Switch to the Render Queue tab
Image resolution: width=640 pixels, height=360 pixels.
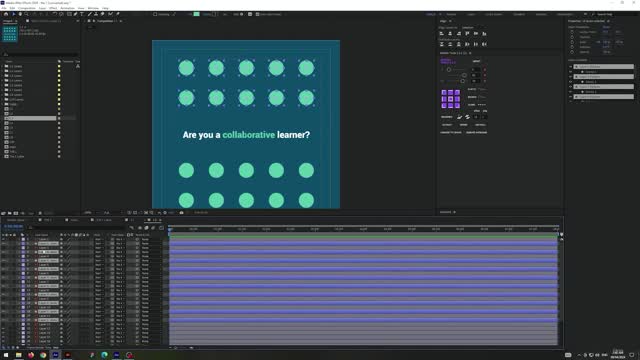coord(15,220)
